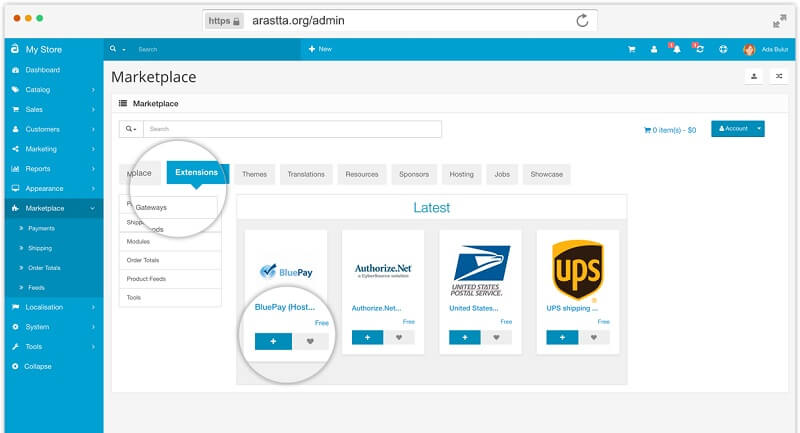Favorite the Authorize.Net extension with heart
This screenshot has width=800, height=433.
pyautogui.click(x=399, y=337)
